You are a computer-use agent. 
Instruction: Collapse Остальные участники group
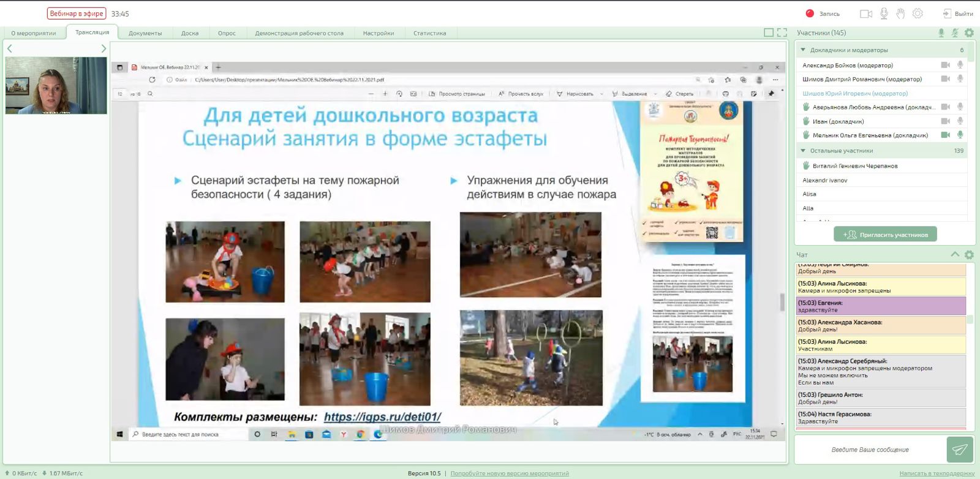click(x=803, y=150)
